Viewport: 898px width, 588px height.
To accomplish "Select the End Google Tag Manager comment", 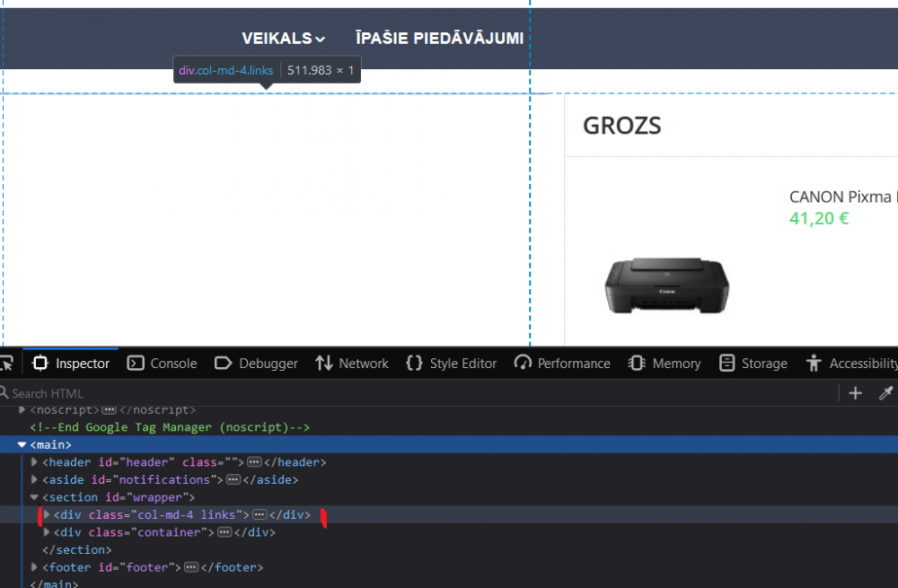I will (x=170, y=427).
